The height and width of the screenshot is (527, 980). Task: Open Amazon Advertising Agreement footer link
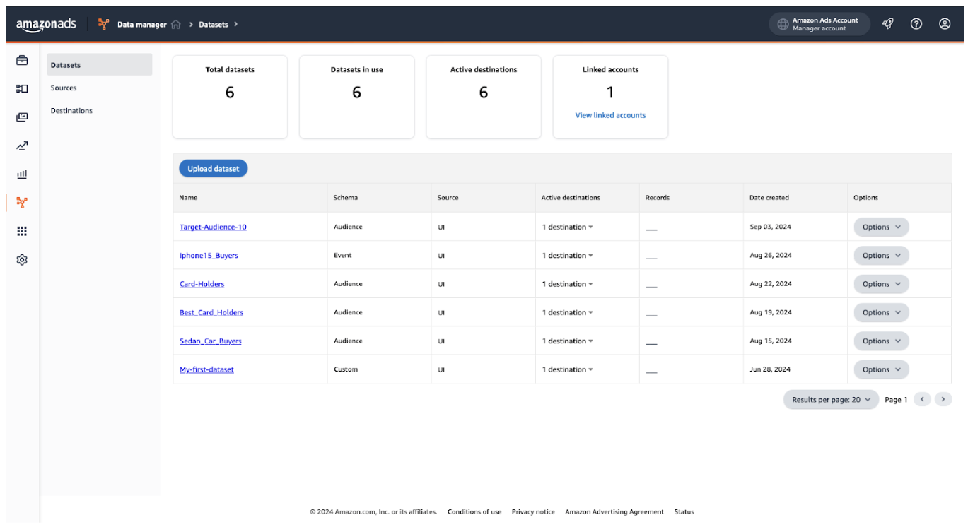click(614, 511)
